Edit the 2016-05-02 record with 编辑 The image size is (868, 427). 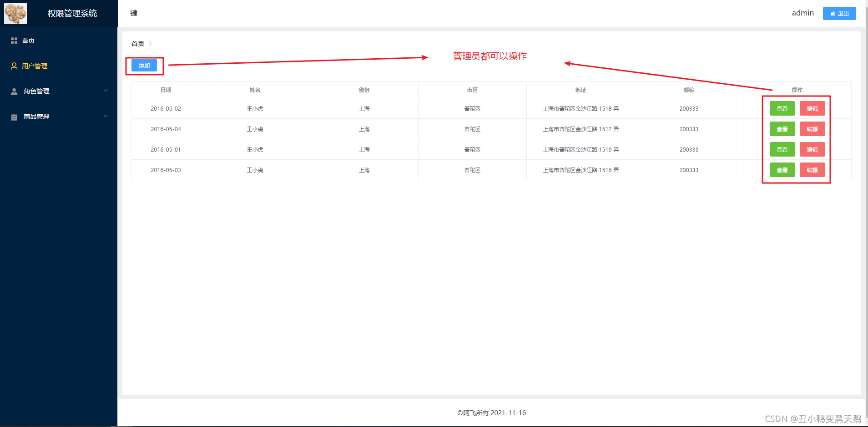[x=812, y=108]
